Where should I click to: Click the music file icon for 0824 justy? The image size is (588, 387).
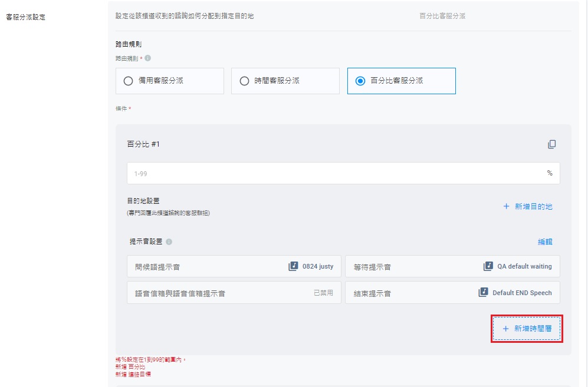(293, 266)
